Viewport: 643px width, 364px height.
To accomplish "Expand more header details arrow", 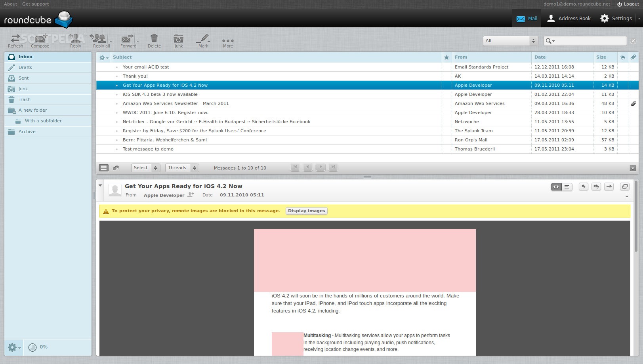I will 627,197.
